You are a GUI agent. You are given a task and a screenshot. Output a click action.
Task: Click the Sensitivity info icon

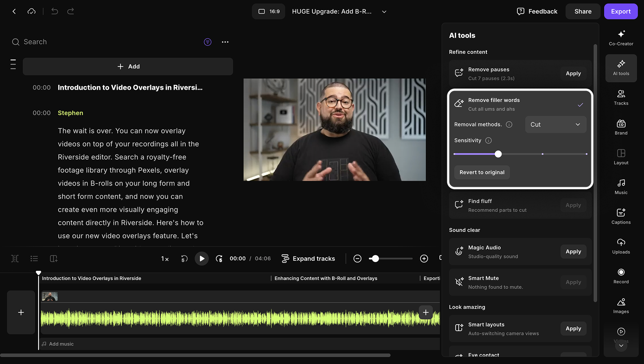coord(488,140)
